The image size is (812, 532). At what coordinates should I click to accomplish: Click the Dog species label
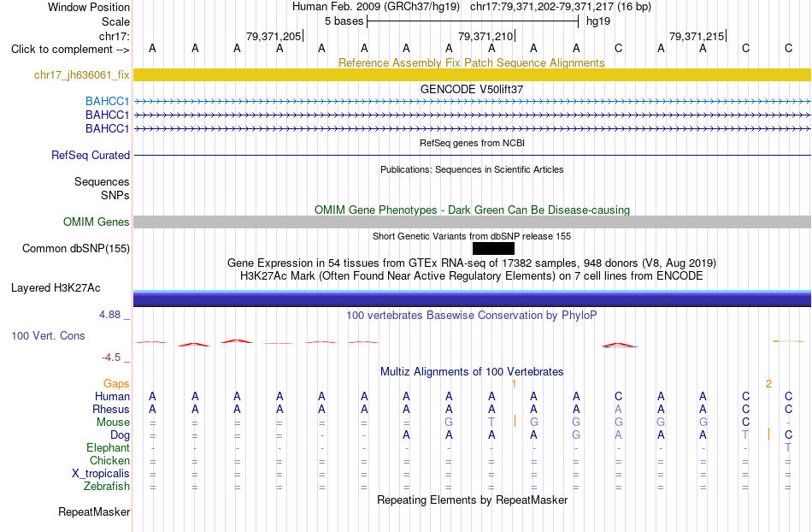[x=120, y=435]
